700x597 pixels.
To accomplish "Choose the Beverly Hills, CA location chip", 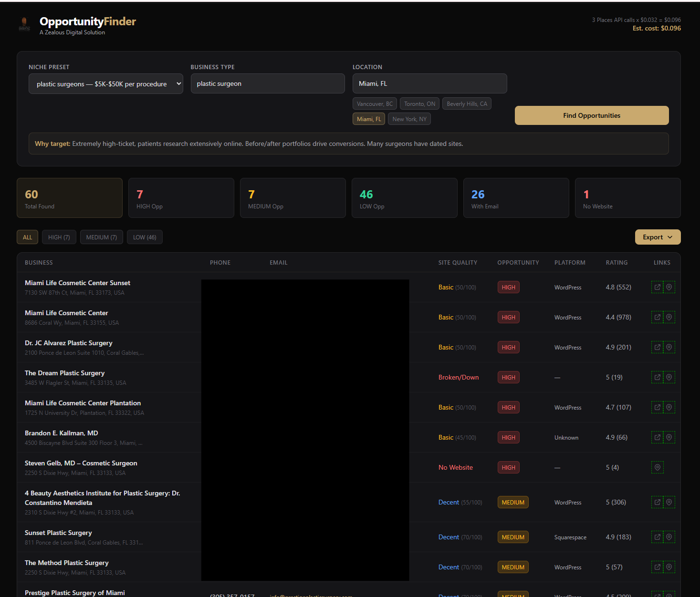I will (467, 103).
